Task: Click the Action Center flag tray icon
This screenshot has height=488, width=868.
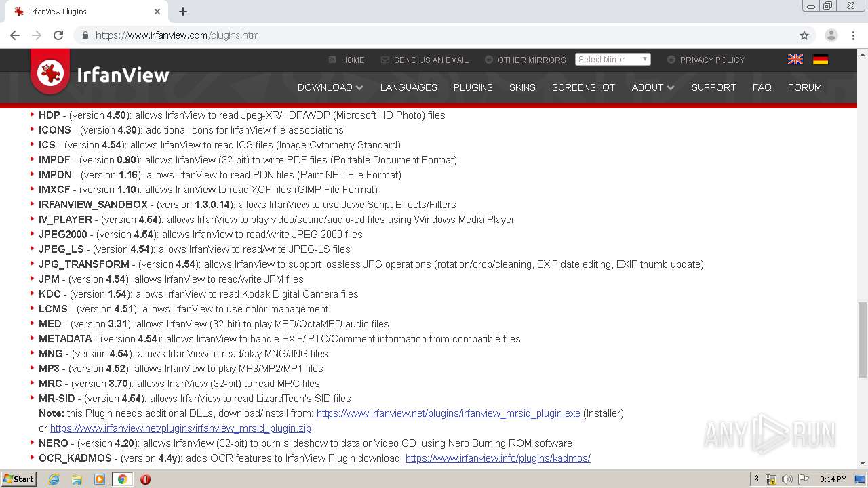Action: pos(804,479)
